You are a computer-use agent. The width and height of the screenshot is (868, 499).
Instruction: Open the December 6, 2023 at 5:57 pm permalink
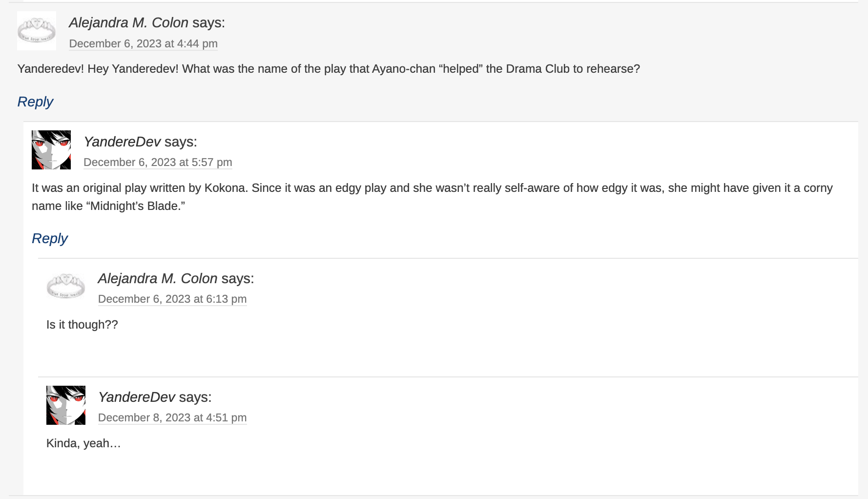[158, 162]
